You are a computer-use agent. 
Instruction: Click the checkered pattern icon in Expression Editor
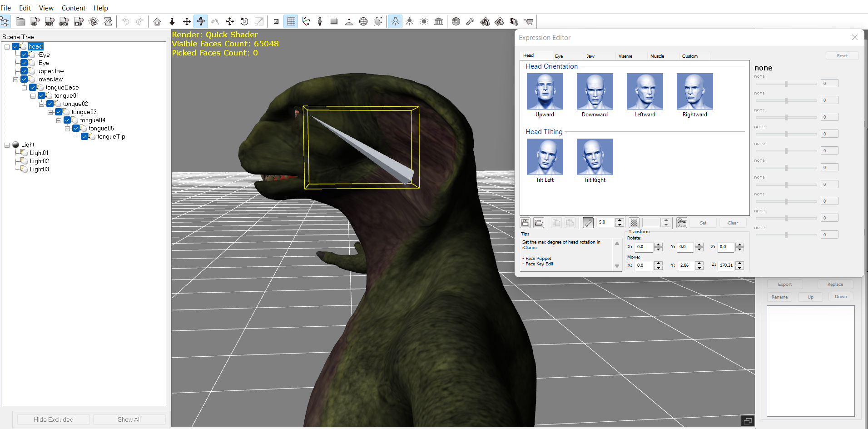click(634, 223)
